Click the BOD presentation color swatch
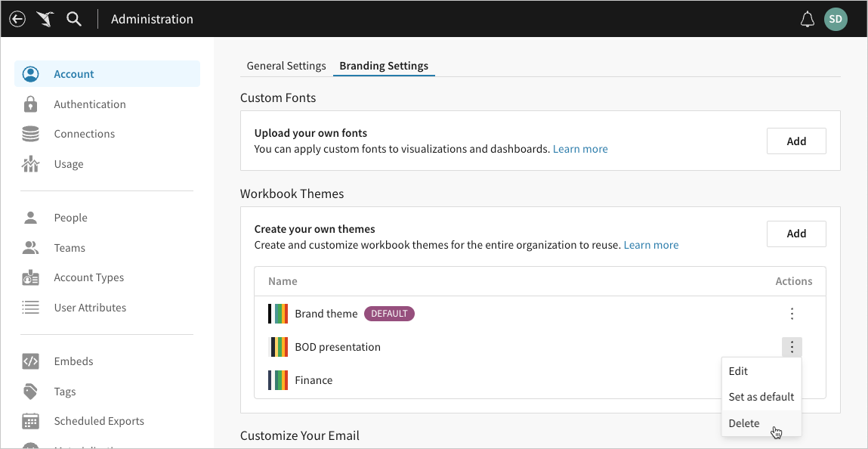 (x=278, y=347)
